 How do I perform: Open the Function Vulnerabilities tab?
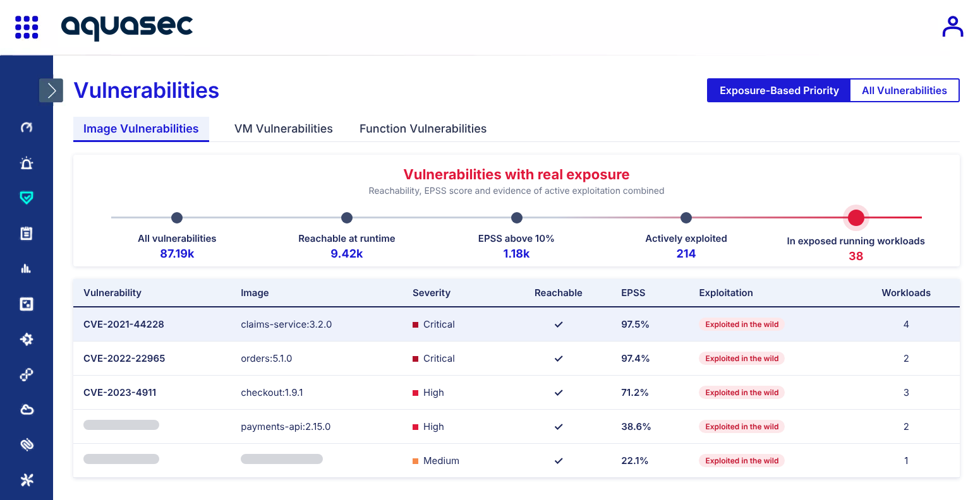point(423,129)
